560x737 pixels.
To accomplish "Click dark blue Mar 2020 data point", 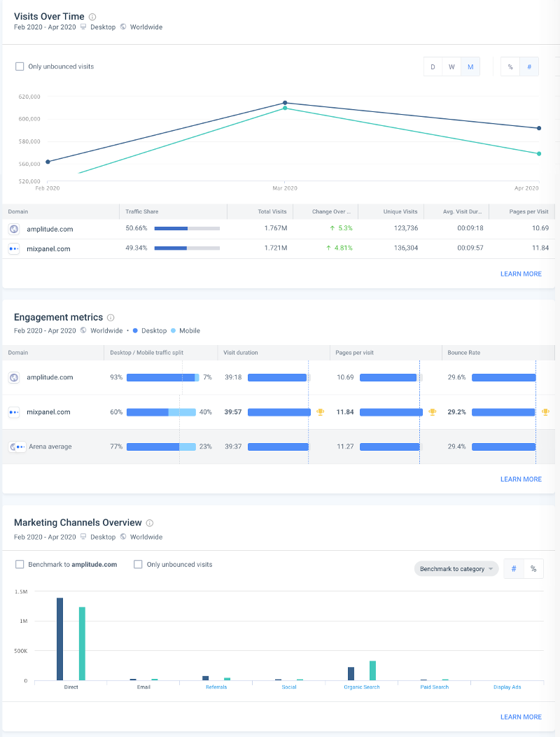I will tap(285, 103).
